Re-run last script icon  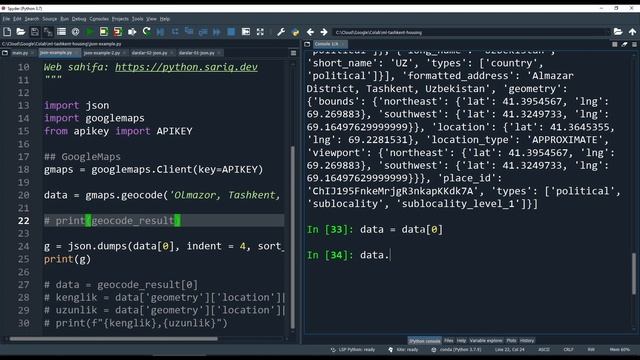click(147, 32)
